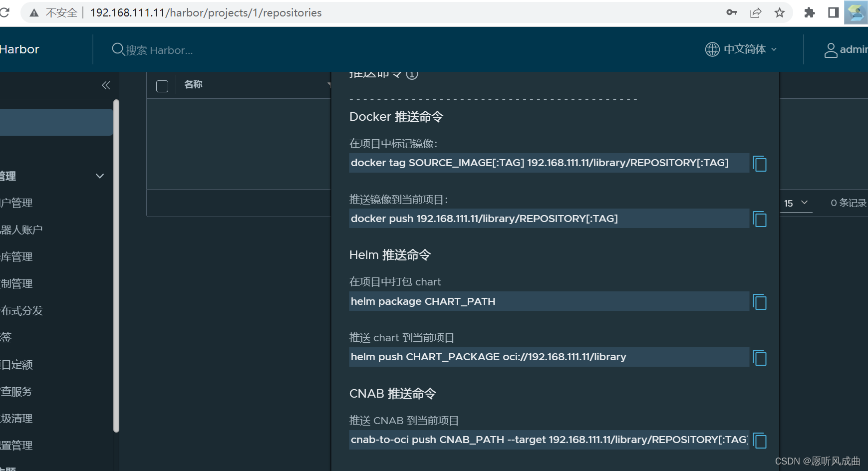
Task: Copy the helm push CHART_PACKAGE command
Action: click(x=760, y=358)
